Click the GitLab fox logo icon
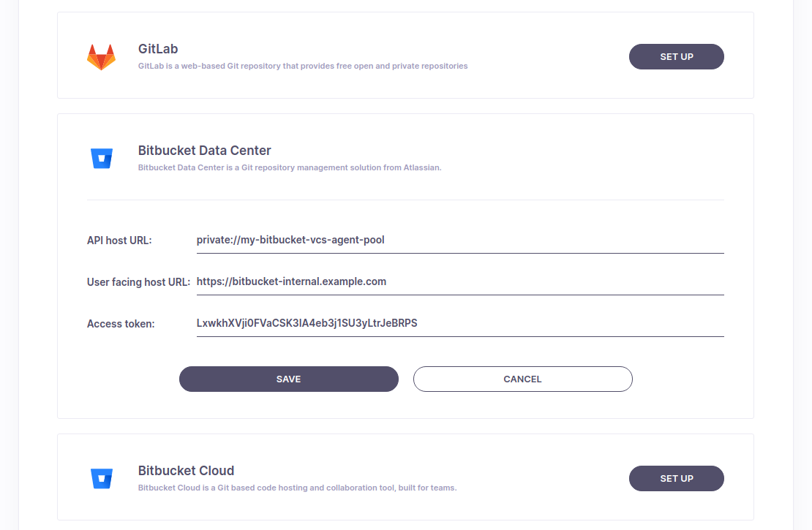 (101, 57)
